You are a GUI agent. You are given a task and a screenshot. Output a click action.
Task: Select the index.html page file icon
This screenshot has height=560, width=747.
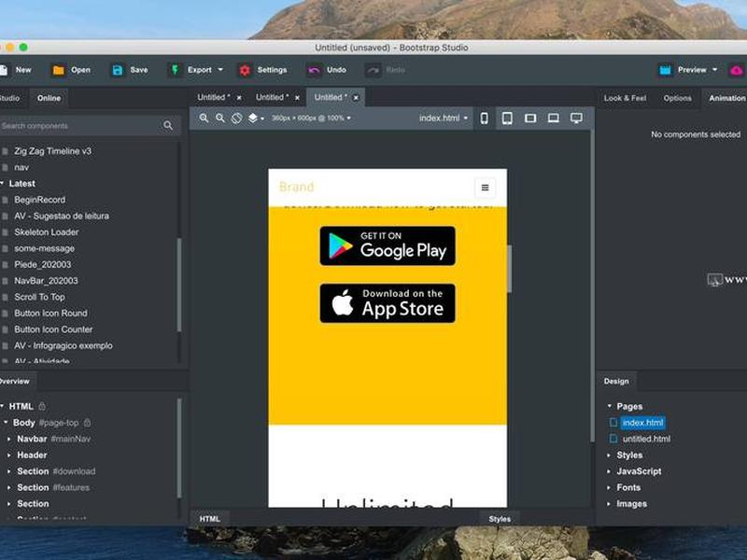coord(613,423)
